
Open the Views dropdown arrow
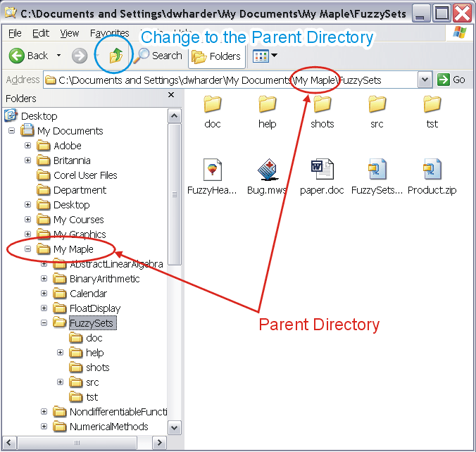pyautogui.click(x=274, y=55)
